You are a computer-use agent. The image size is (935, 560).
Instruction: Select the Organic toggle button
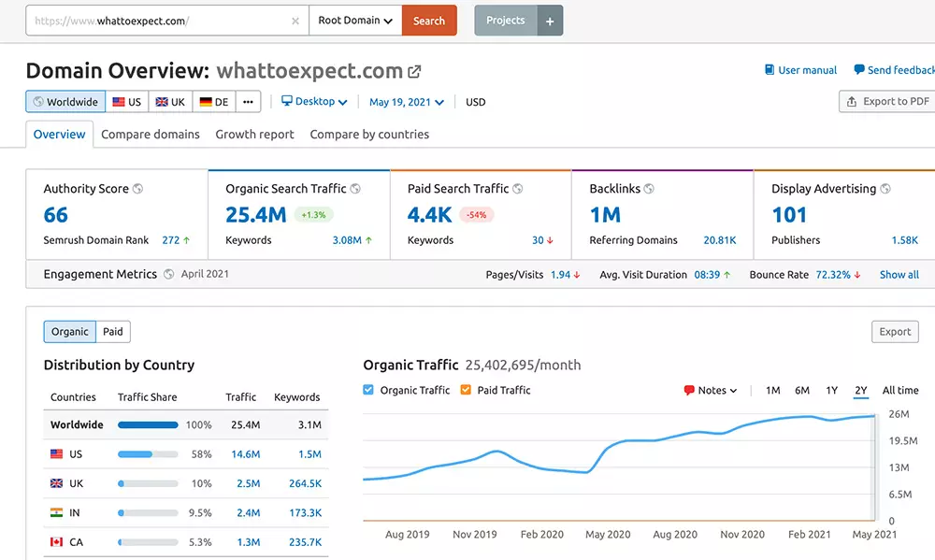70,332
